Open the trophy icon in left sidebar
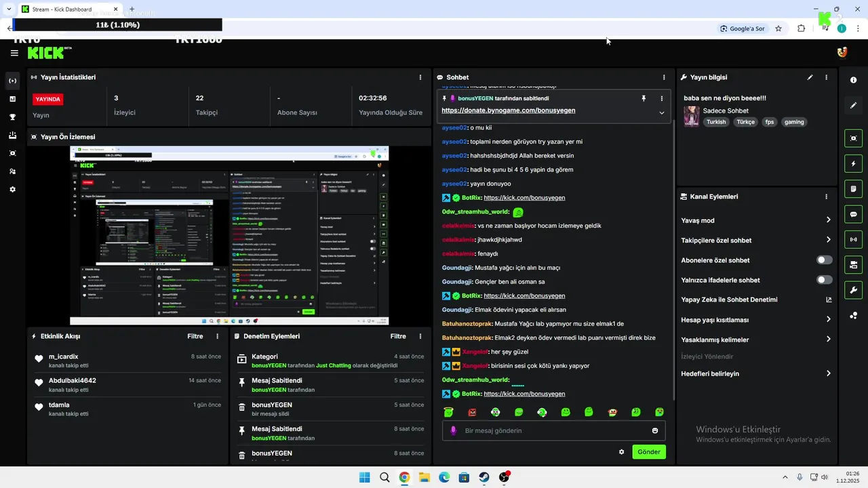This screenshot has width=868, height=488. (12, 117)
